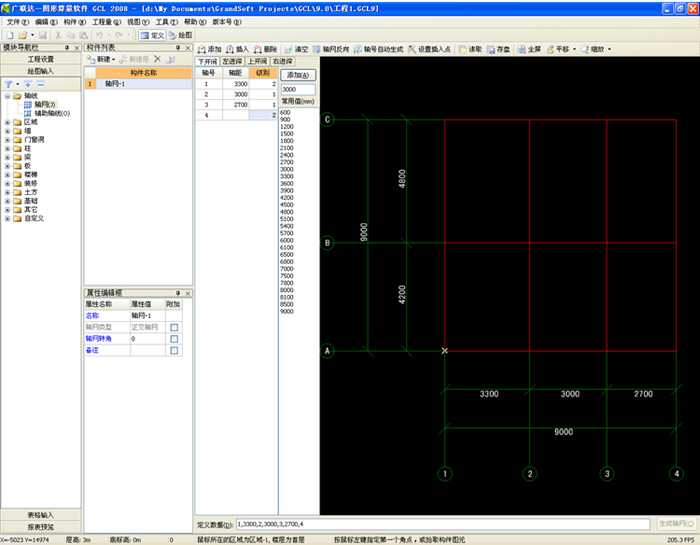Switch to the 下开间 tab
The width and height of the screenshot is (700, 545).
207,62
